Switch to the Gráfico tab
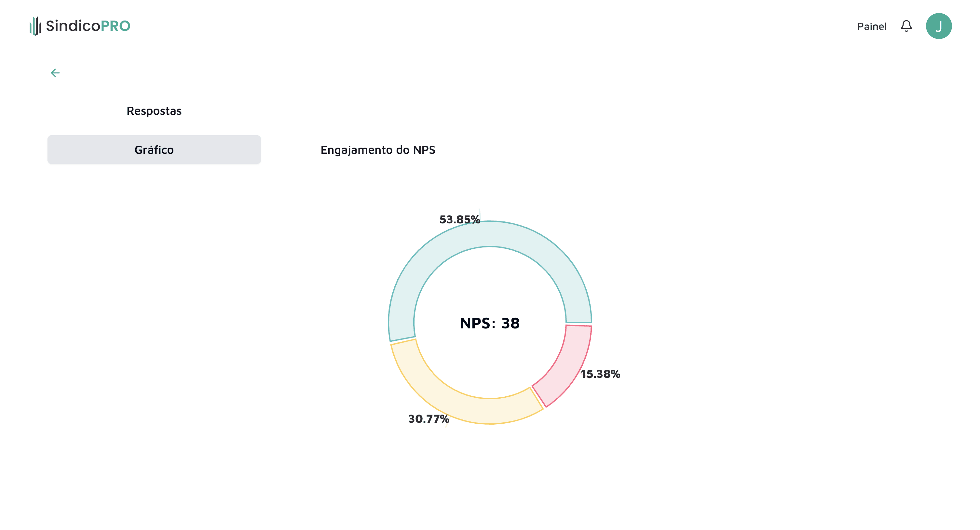 pyautogui.click(x=154, y=150)
